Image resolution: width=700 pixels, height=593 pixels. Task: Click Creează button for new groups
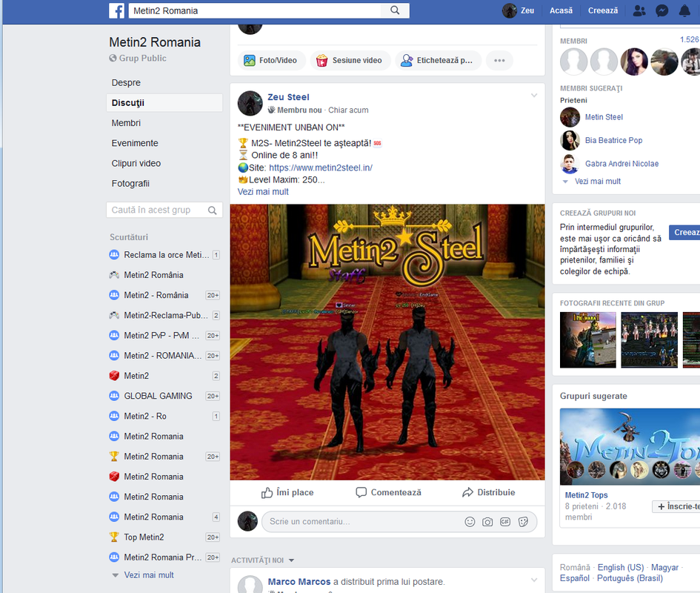[684, 232]
